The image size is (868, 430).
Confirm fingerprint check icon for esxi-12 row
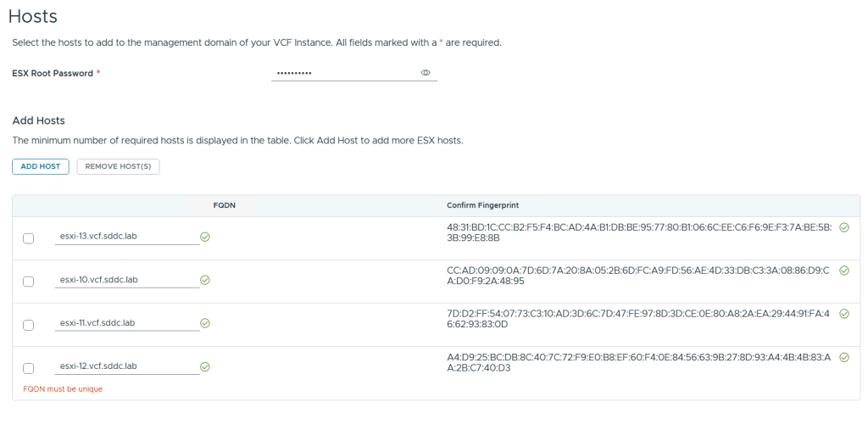coord(843,357)
